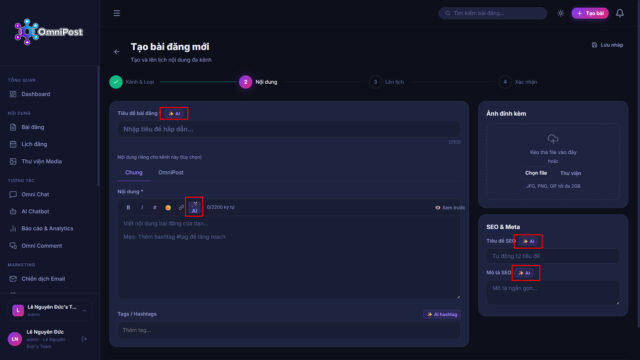The width and height of the screenshot is (640, 360).
Task: Open "Thư viện" in the attachment panel
Action: (x=570, y=173)
